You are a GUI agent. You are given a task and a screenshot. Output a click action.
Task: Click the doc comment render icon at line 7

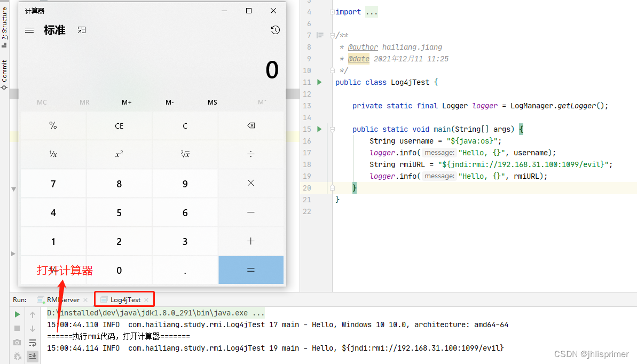(320, 35)
